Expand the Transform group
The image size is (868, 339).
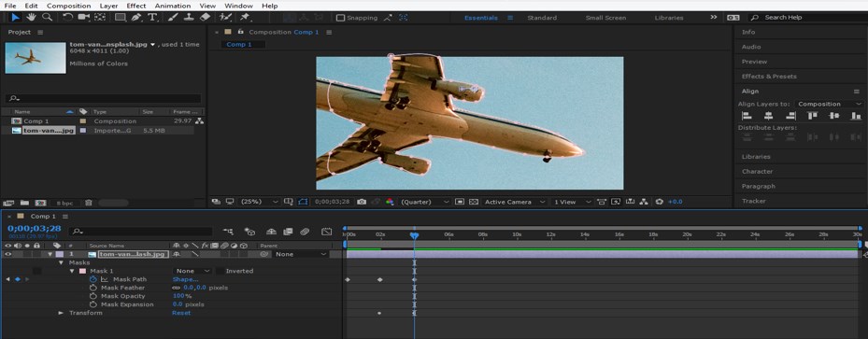[61, 313]
